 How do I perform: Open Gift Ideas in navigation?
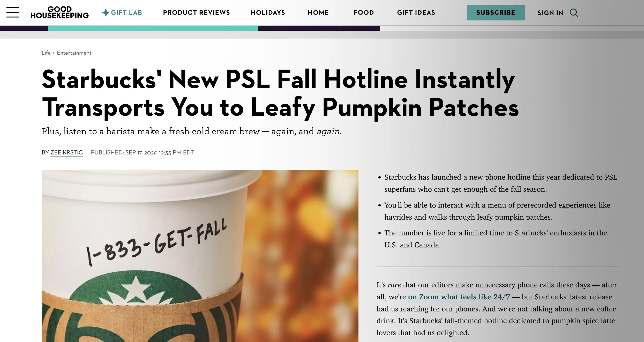[416, 12]
